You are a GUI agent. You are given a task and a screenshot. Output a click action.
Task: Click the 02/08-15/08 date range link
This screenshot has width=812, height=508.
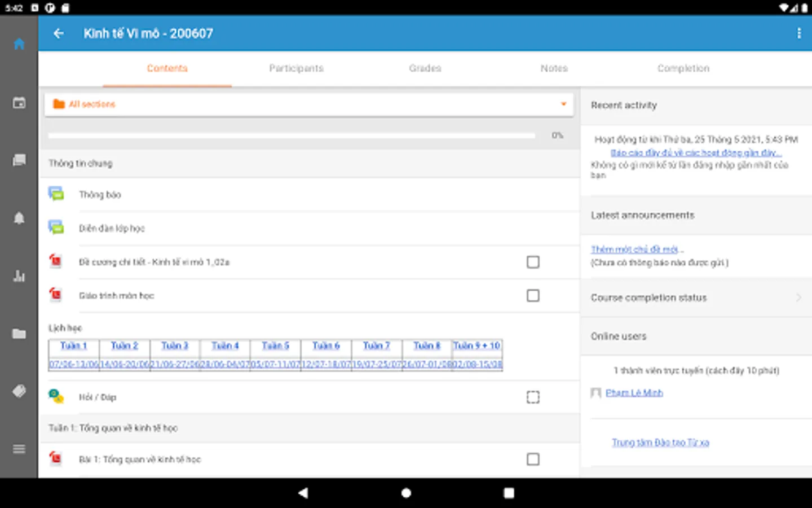pyautogui.click(x=477, y=364)
